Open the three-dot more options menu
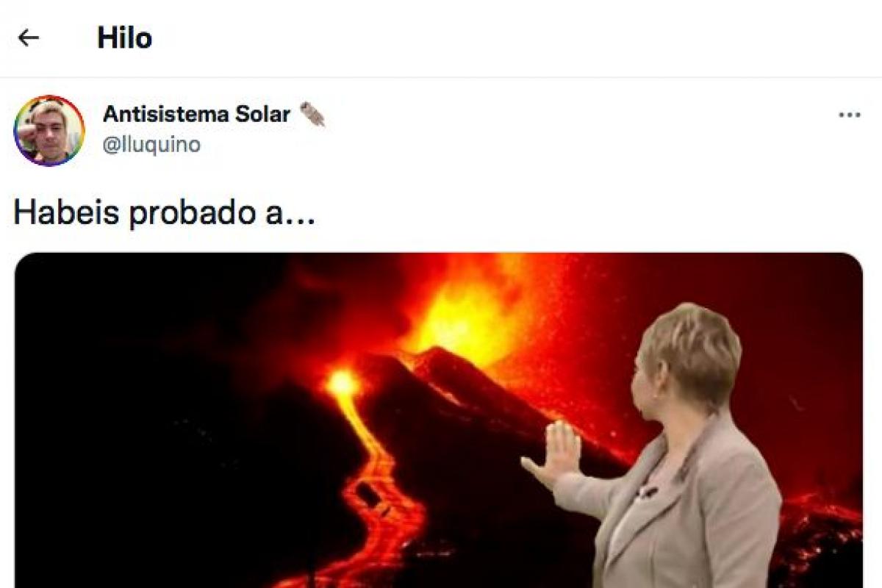The height and width of the screenshot is (588, 882). pyautogui.click(x=849, y=115)
